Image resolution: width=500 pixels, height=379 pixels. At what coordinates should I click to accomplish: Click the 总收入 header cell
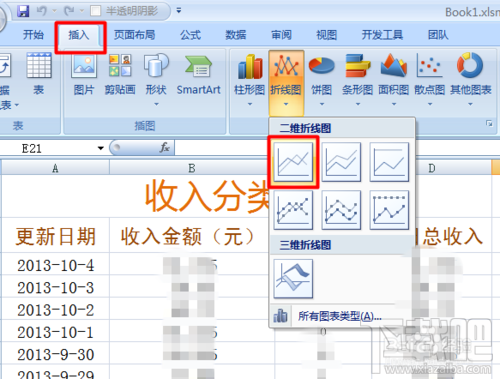(452, 236)
